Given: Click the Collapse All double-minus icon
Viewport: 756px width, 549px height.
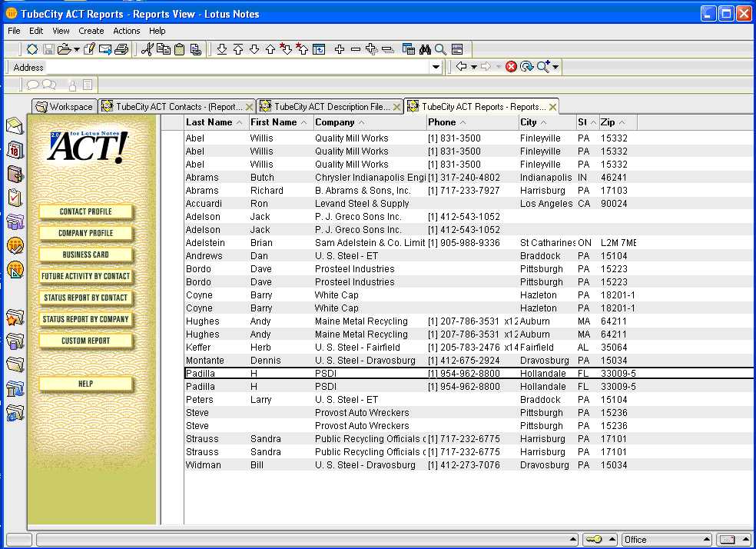Looking at the screenshot, I should (x=388, y=49).
